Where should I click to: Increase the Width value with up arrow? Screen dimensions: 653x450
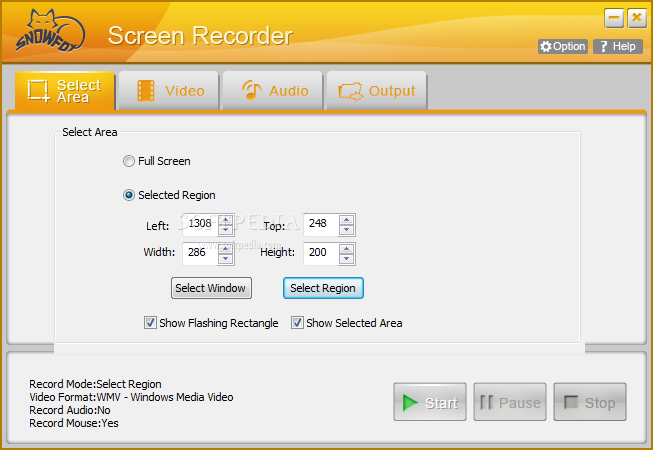pos(226,247)
